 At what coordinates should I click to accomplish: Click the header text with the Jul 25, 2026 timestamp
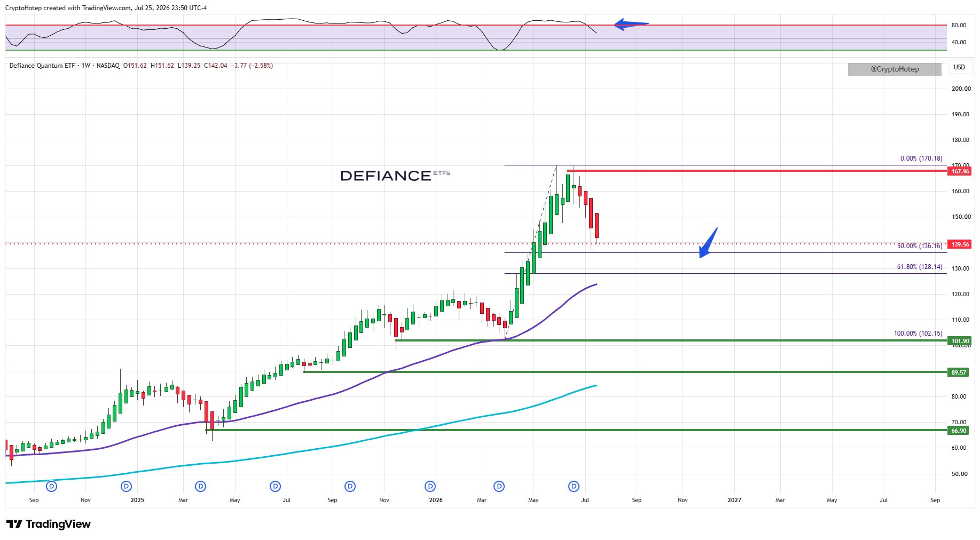106,8
